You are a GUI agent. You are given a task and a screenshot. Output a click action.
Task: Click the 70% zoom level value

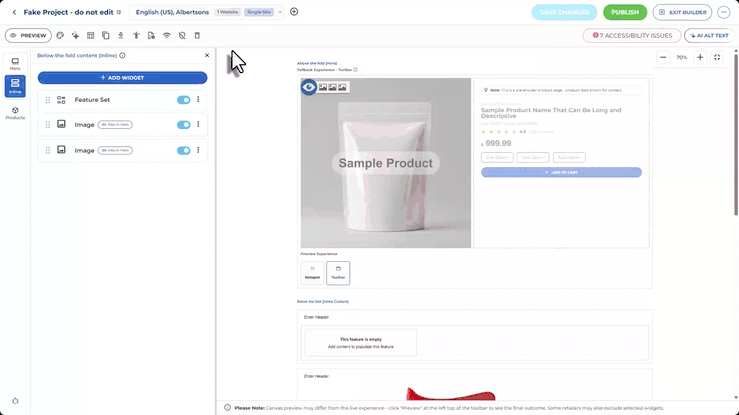(x=682, y=57)
